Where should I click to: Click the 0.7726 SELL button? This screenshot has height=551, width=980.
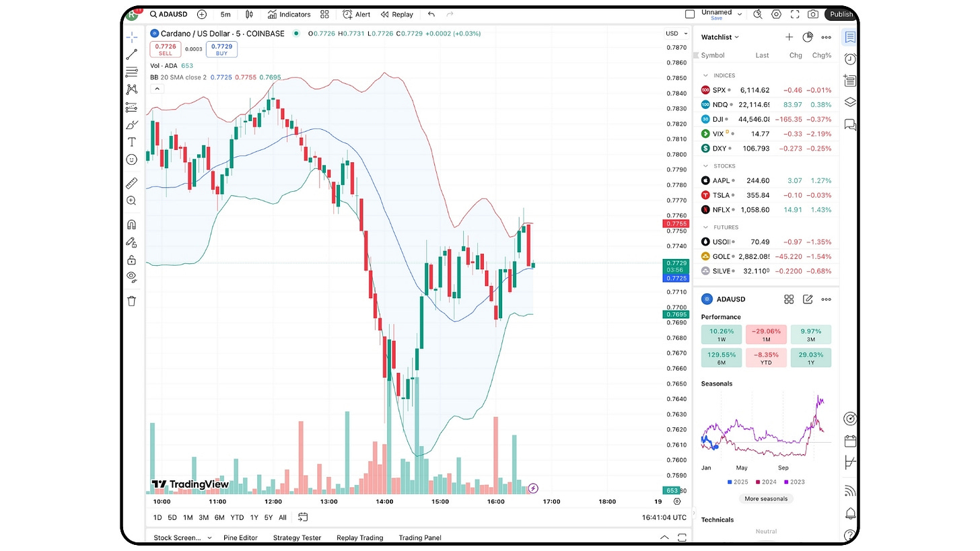pos(166,49)
